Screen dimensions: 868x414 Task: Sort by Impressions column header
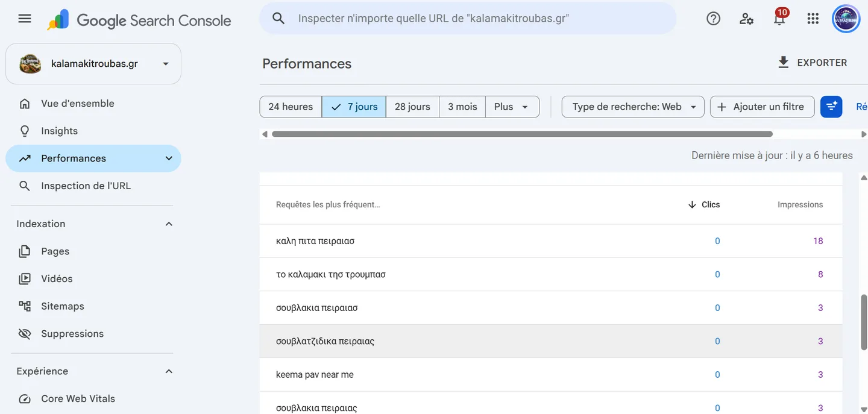point(800,205)
